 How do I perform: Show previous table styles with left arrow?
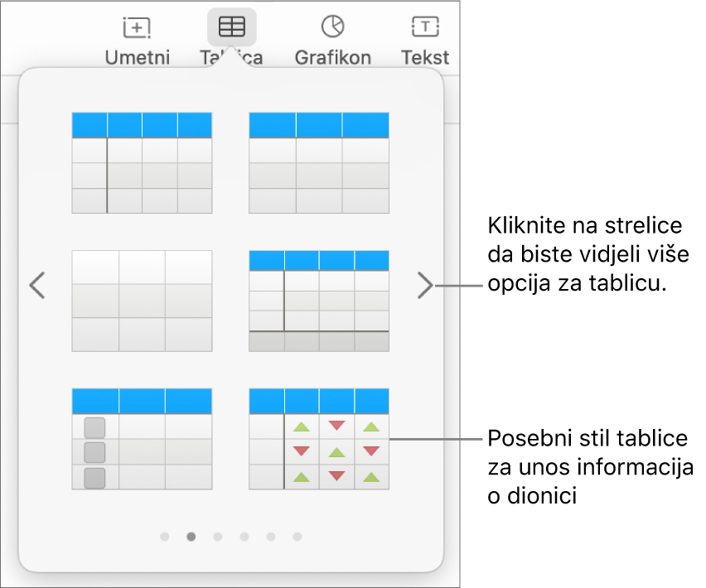(37, 285)
